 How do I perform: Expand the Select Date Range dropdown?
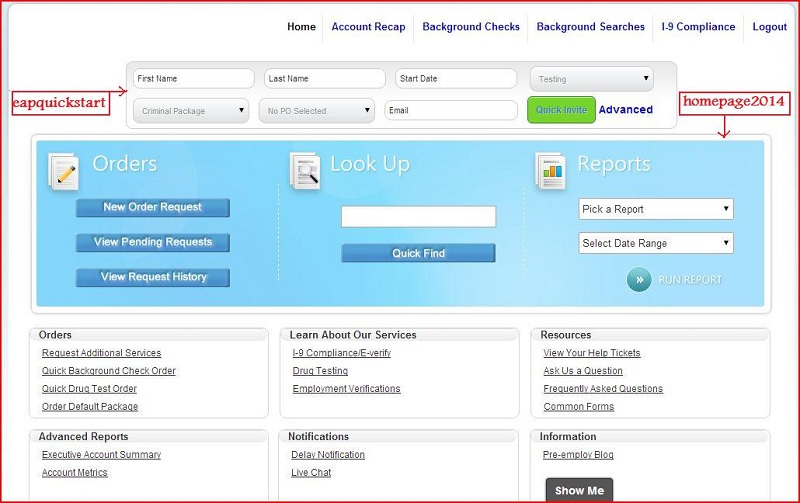(x=656, y=243)
